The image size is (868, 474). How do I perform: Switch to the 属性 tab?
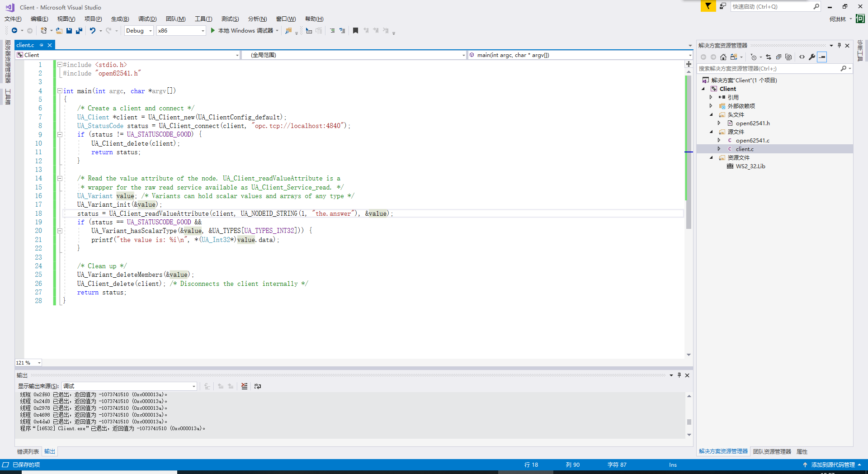802,451
